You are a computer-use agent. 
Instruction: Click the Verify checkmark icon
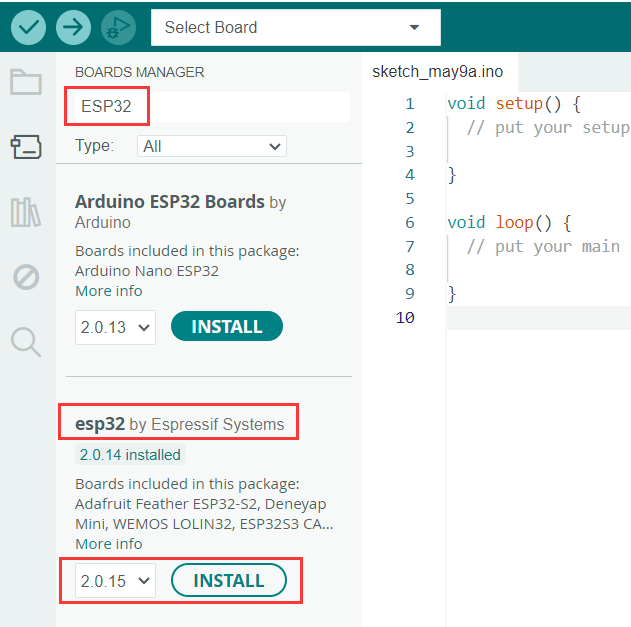(28, 27)
